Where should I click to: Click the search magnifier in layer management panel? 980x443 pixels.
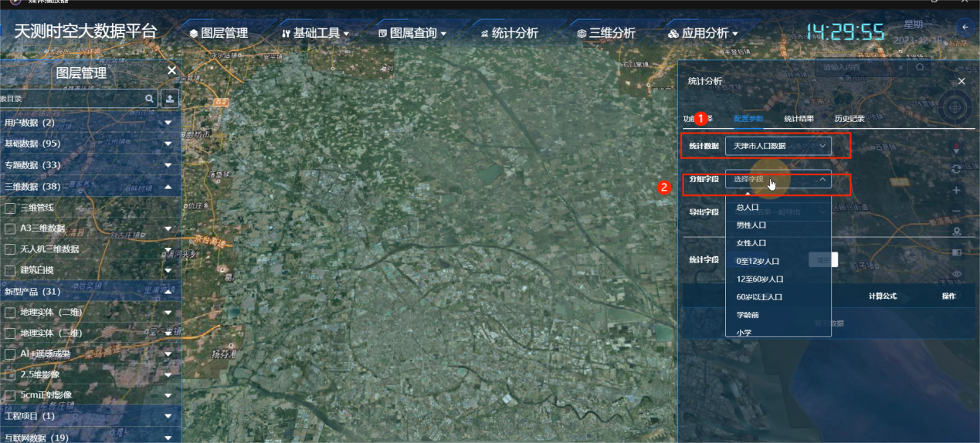pos(150,99)
